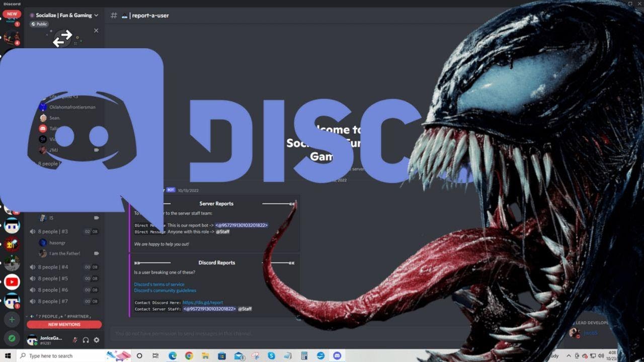644x362 pixels.
Task: Click the Add a Server plus icon
Action: click(x=12, y=320)
